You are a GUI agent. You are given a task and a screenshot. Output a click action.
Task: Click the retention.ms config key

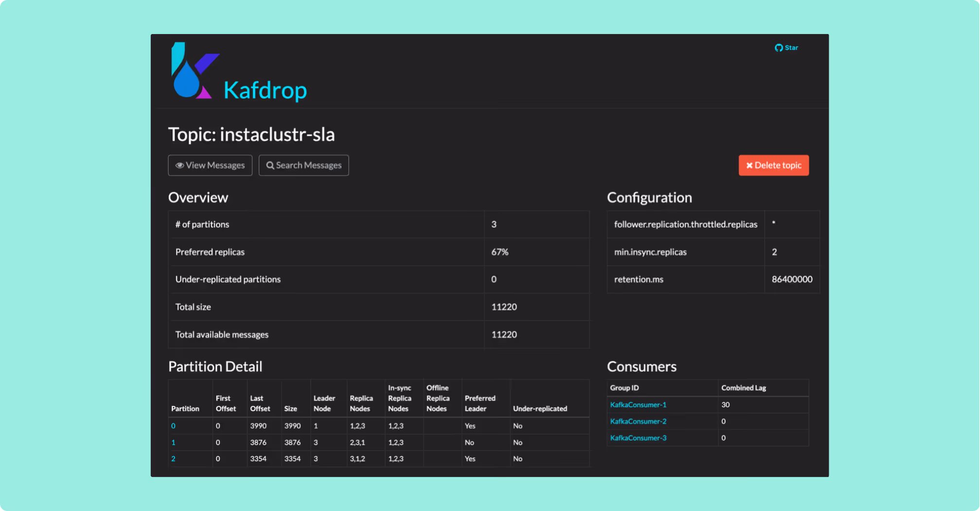click(x=639, y=279)
